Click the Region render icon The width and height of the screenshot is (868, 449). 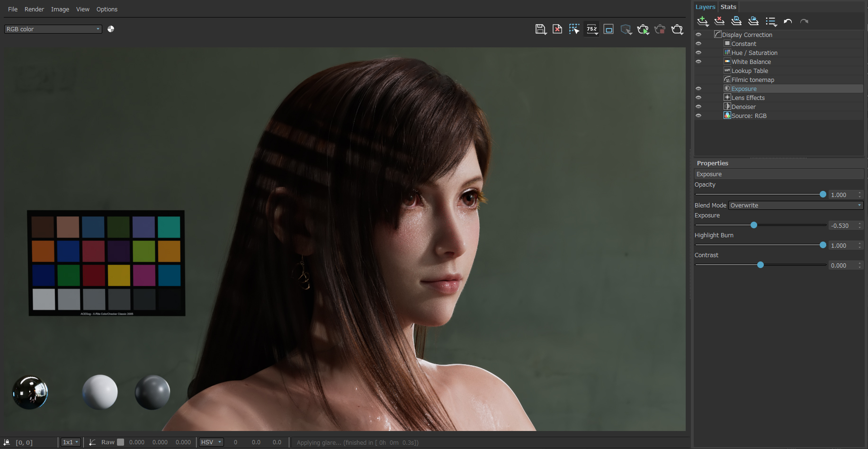click(609, 29)
